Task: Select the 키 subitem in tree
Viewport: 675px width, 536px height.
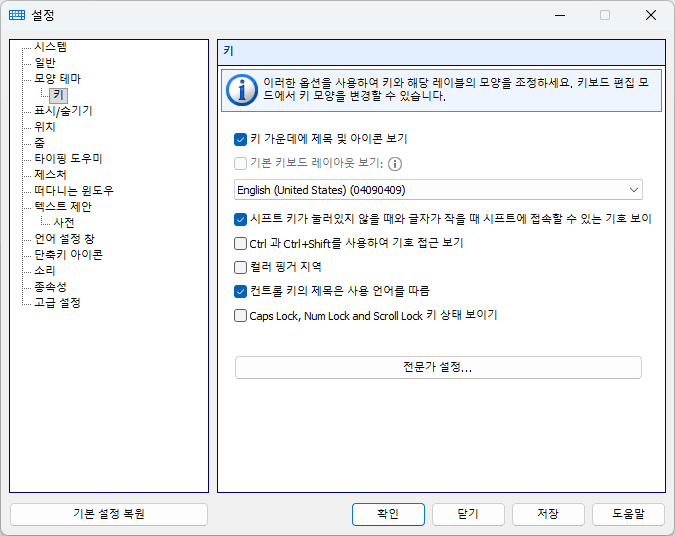Action: pos(59,95)
